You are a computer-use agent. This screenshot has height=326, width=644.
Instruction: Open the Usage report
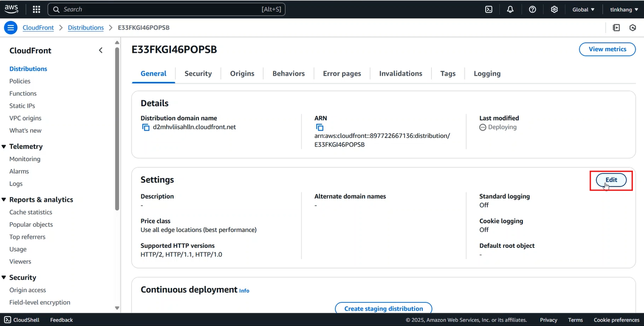(18, 249)
